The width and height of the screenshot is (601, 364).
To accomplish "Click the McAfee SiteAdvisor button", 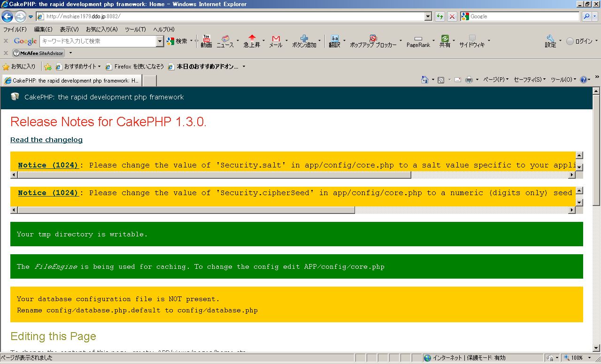I will tap(39, 53).
